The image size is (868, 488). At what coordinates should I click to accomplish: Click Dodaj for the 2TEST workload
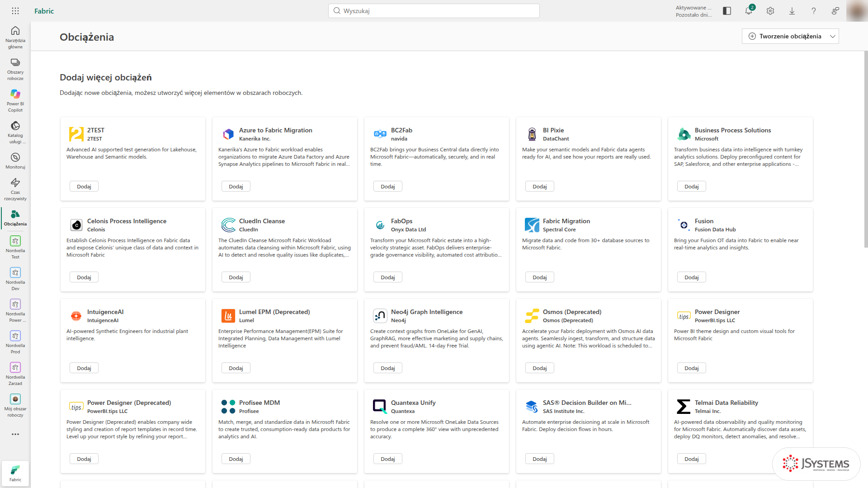tap(84, 187)
